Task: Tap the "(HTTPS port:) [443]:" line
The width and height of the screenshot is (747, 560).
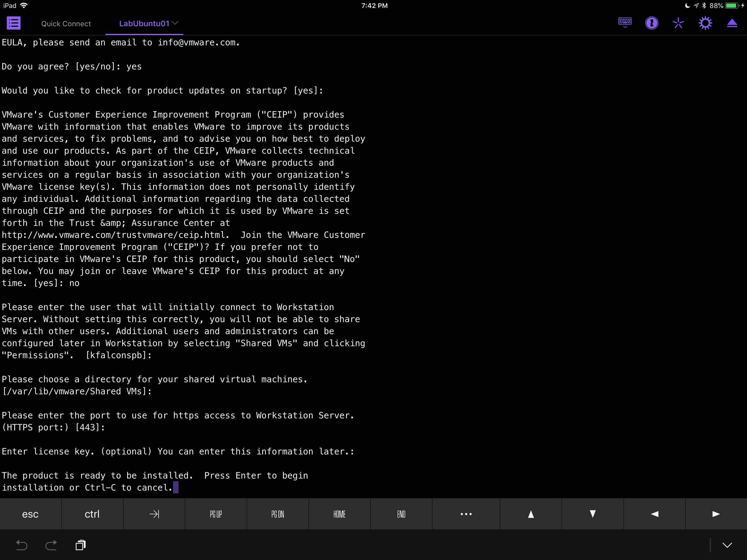Action: [53, 427]
